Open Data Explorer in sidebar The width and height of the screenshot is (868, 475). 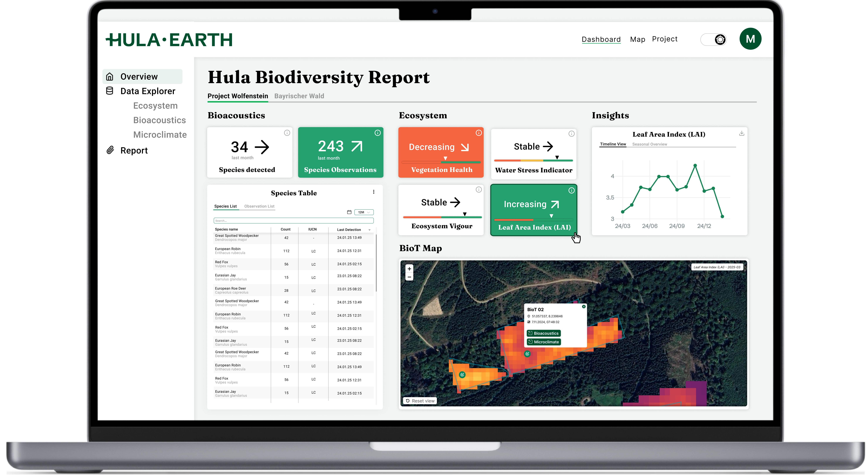tap(148, 91)
